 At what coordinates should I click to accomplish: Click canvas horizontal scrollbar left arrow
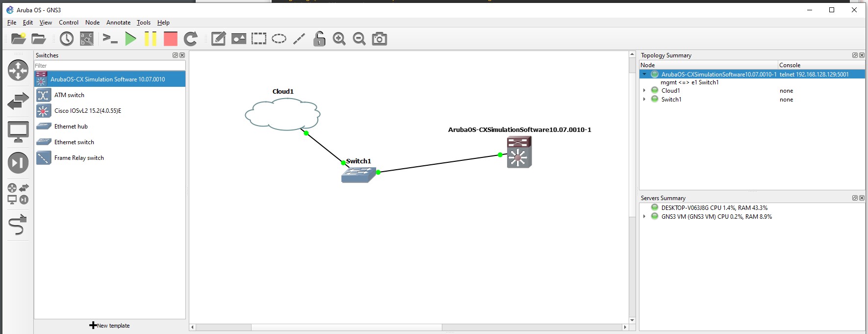(193, 327)
